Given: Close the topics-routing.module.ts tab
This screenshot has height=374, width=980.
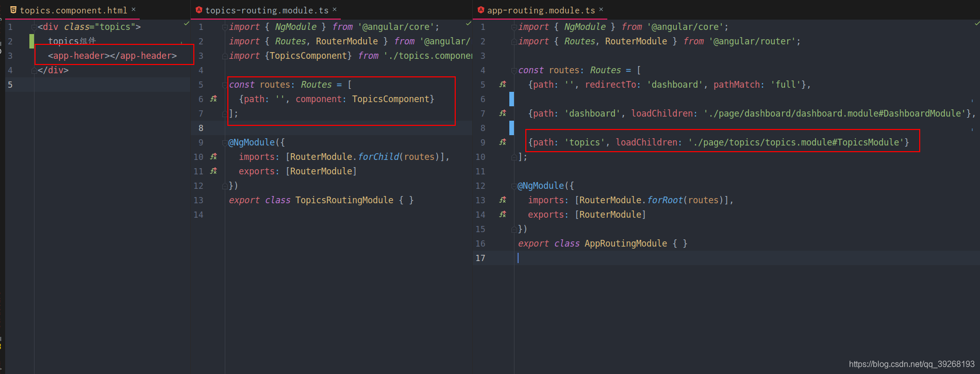Looking at the screenshot, I should (335, 9).
